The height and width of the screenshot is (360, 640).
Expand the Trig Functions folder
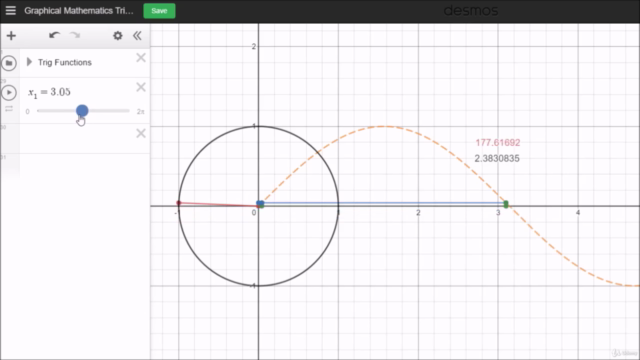pos(29,62)
